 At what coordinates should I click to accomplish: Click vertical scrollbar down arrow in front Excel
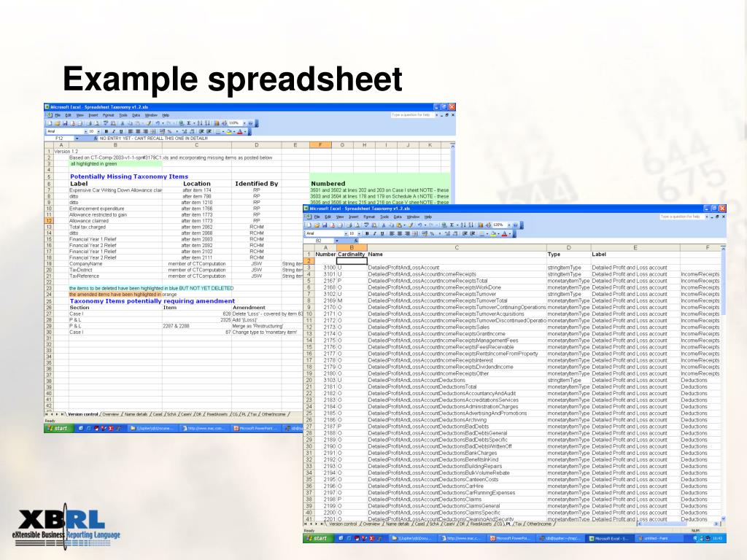723,519
